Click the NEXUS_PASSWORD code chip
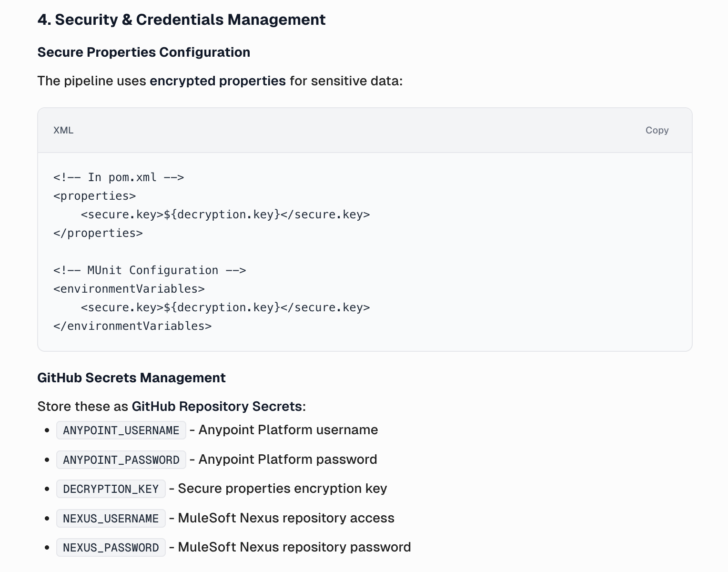 [111, 548]
